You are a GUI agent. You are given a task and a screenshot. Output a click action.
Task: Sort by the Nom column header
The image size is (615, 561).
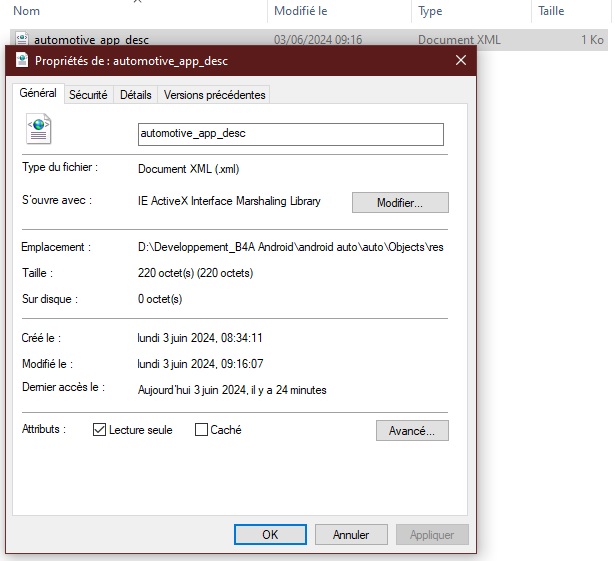point(26,11)
